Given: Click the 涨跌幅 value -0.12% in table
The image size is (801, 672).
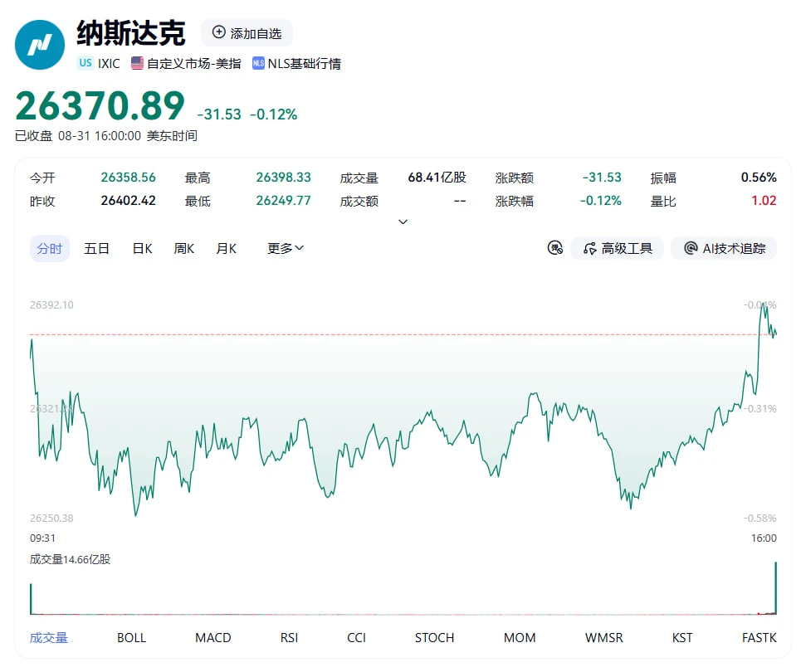Looking at the screenshot, I should [601, 201].
